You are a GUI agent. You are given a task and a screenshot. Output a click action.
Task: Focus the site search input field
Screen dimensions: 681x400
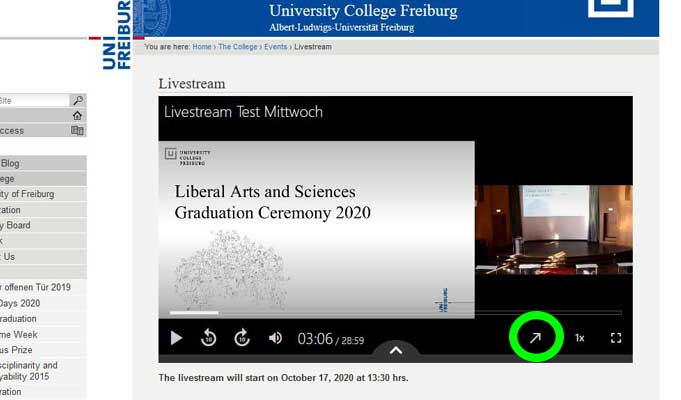[34, 100]
